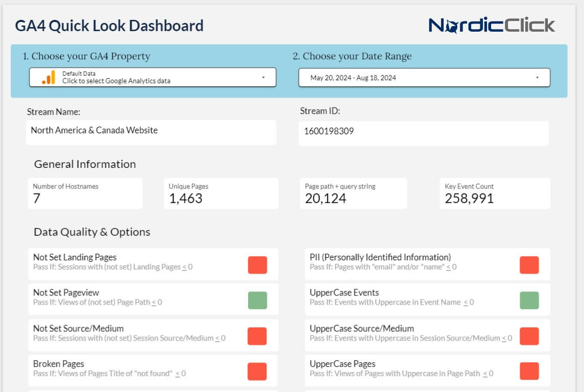Click red status square for PII check

[x=529, y=265]
